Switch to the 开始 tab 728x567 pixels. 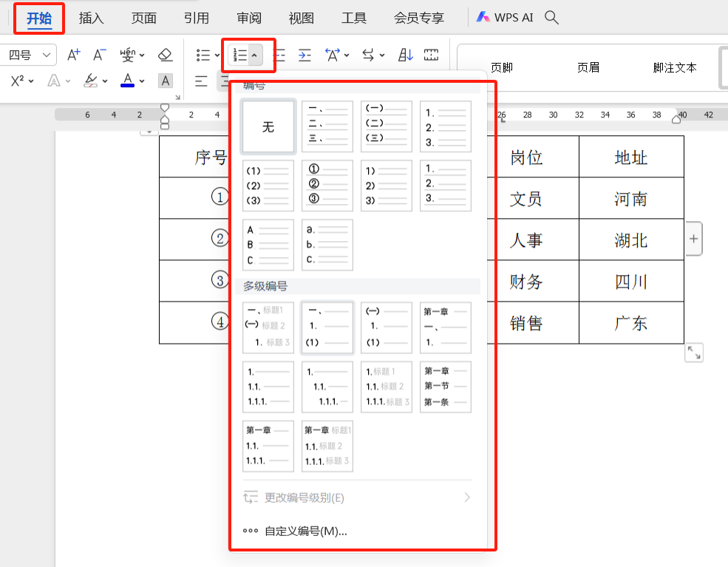click(39, 18)
